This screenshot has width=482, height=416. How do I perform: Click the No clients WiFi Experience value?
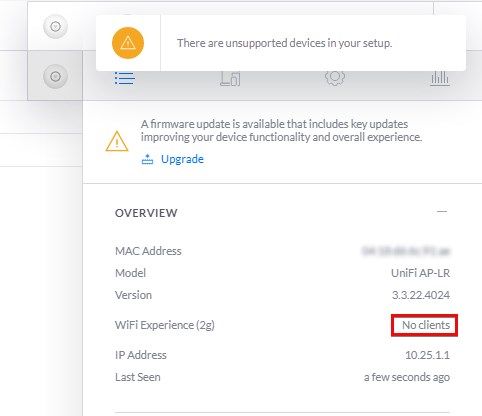pyautogui.click(x=426, y=325)
